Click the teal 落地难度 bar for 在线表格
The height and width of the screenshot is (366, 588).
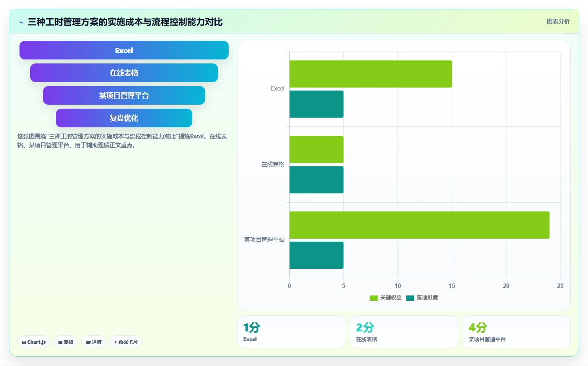[x=316, y=180]
